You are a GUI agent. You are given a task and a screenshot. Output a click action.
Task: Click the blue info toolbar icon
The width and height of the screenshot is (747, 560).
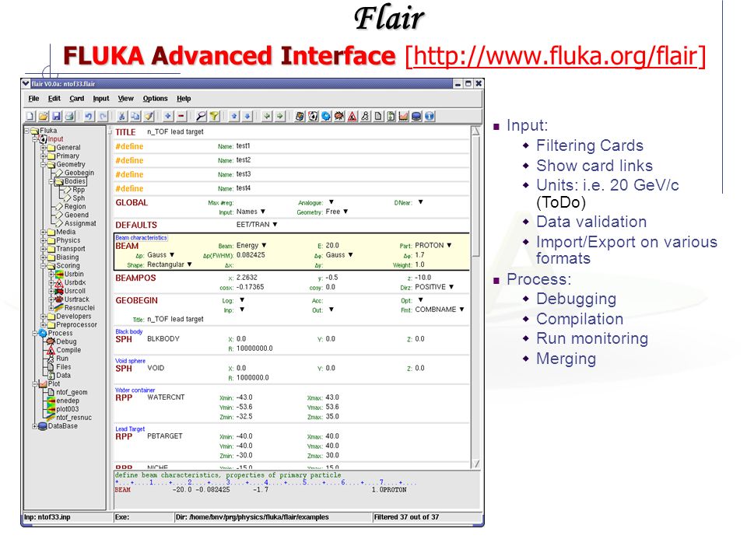(430, 116)
